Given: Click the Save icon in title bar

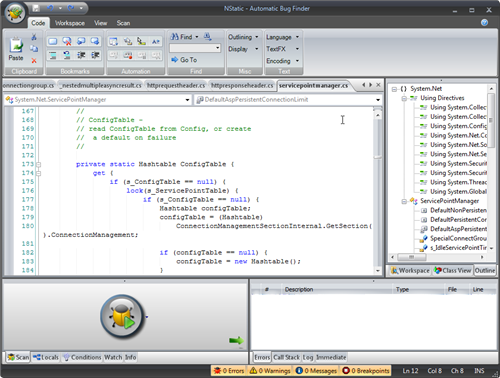Looking at the screenshot, I should tap(36, 8).
